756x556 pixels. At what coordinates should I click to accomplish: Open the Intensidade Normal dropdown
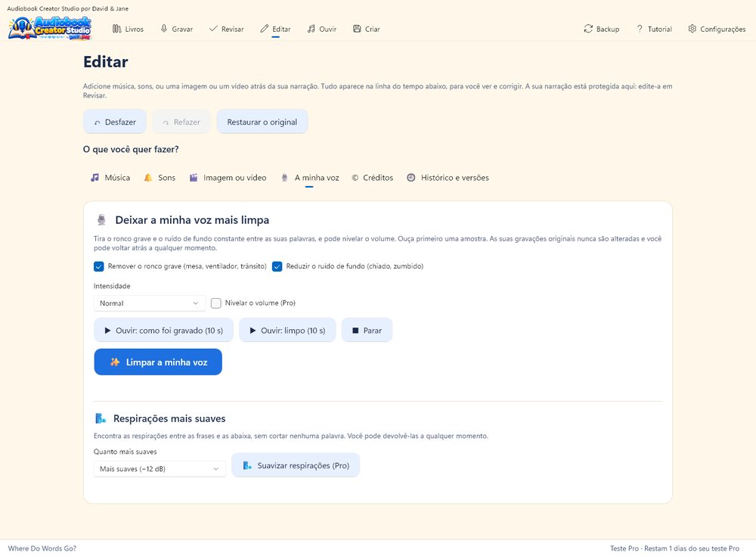[x=150, y=303]
